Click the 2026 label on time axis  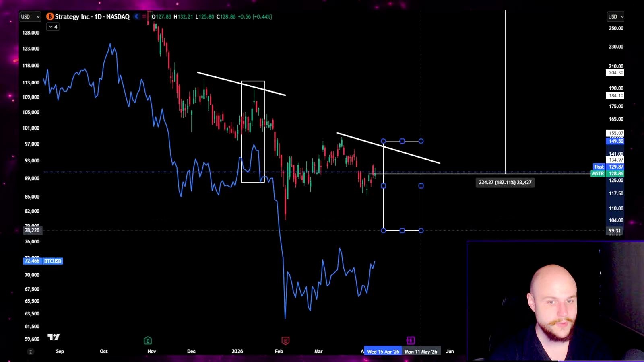(x=237, y=352)
